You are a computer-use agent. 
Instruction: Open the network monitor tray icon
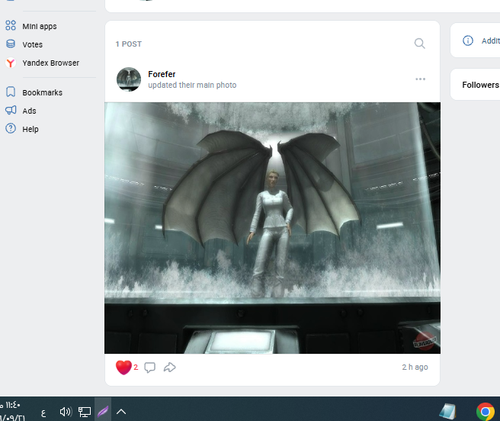[x=84, y=412]
